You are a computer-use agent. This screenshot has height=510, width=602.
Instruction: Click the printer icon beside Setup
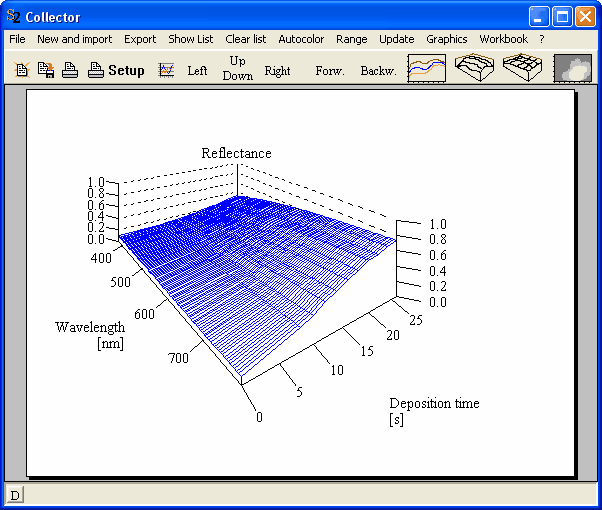point(96,70)
